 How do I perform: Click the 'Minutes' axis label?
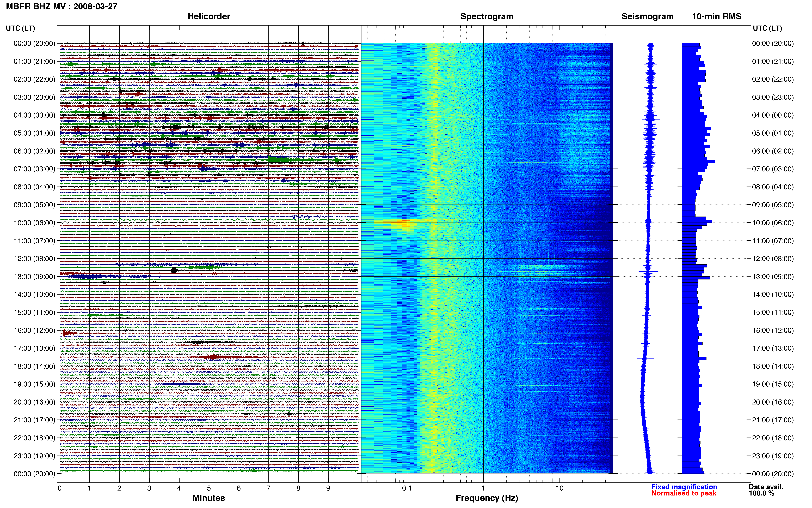[209, 498]
